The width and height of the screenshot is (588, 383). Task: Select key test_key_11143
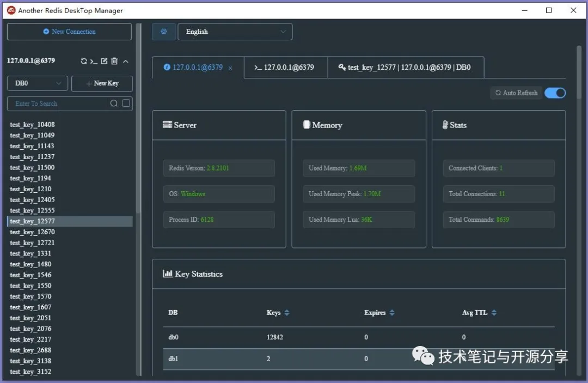tap(70, 146)
